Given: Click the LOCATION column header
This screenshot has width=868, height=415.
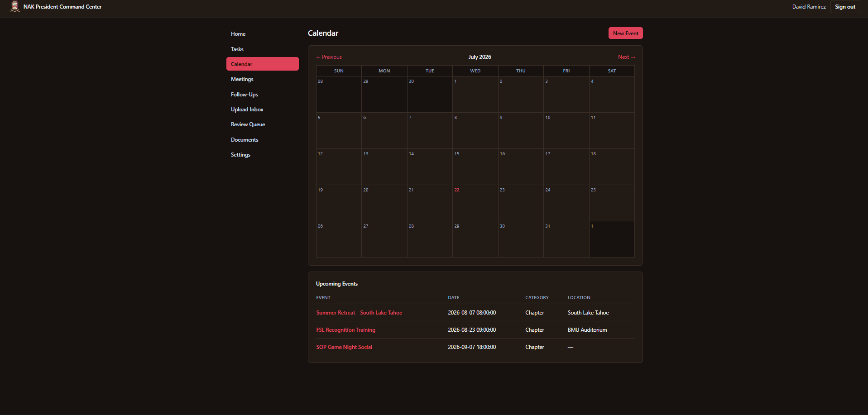Looking at the screenshot, I should pyautogui.click(x=579, y=298).
